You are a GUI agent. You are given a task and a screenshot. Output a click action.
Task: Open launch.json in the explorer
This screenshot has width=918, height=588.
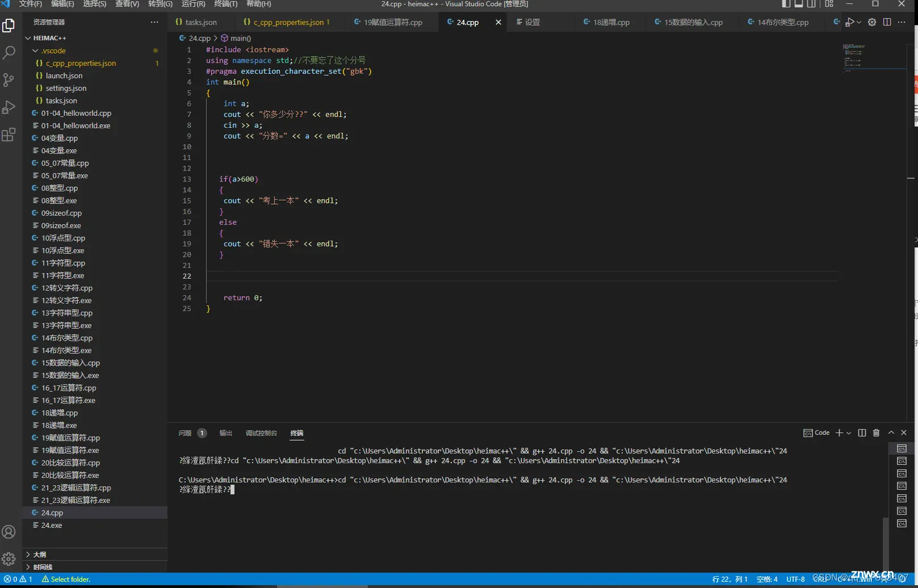click(95, 75)
